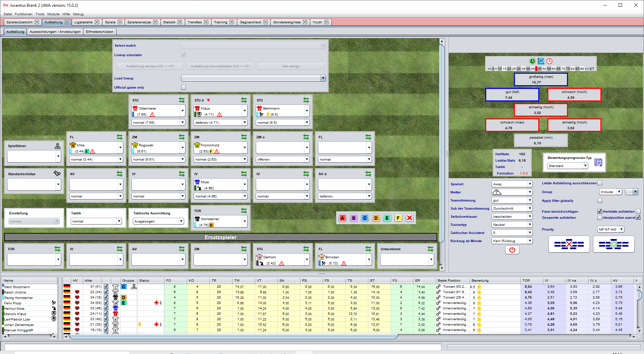644x354 pixels.
Task: Open the Elfmeterschützen sub-tab
Action: 100,31
